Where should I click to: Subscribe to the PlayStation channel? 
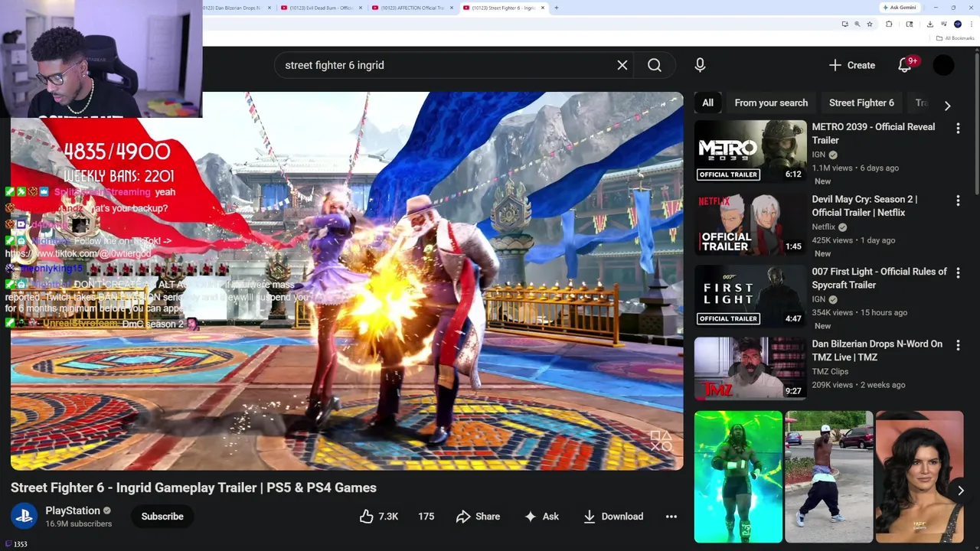click(x=162, y=517)
